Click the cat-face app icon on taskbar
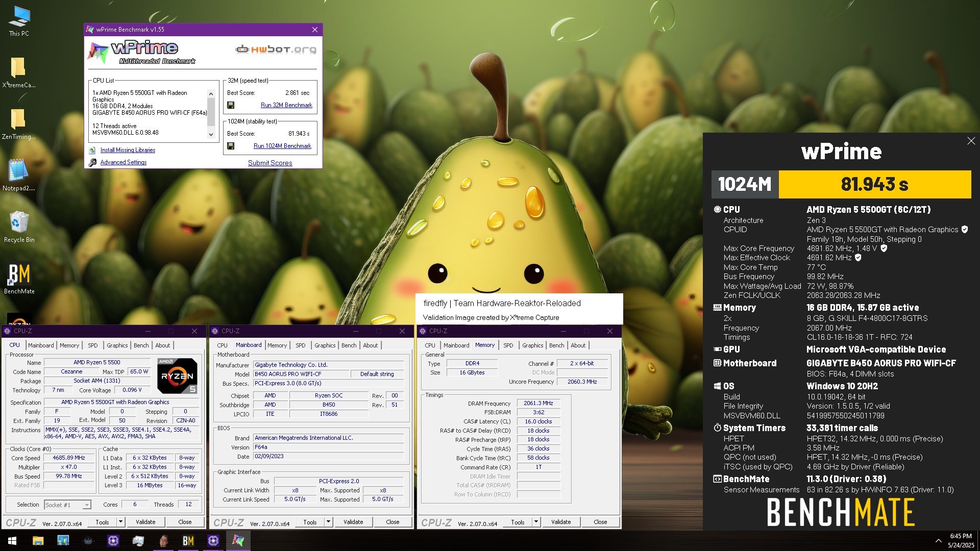Image resolution: width=980 pixels, height=551 pixels. [x=88, y=541]
